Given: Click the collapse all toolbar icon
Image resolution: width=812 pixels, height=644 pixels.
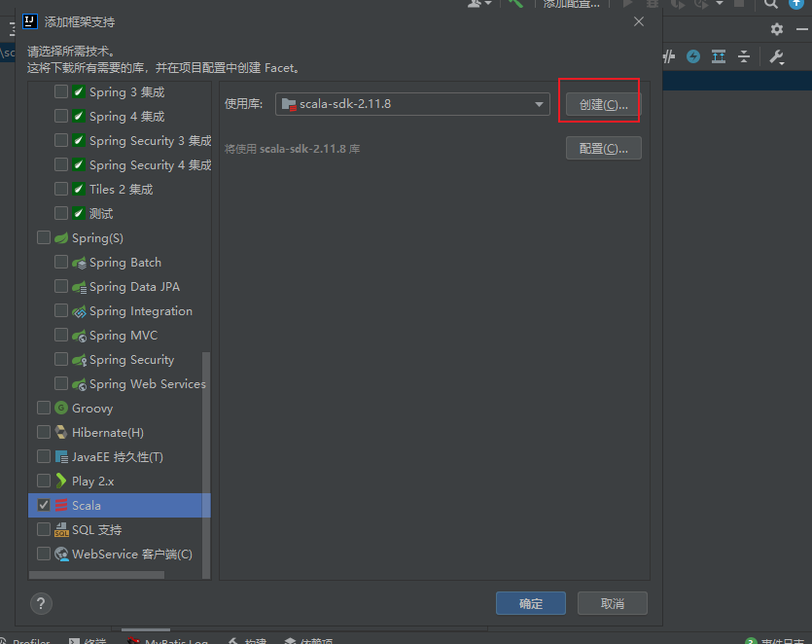Looking at the screenshot, I should point(744,56).
